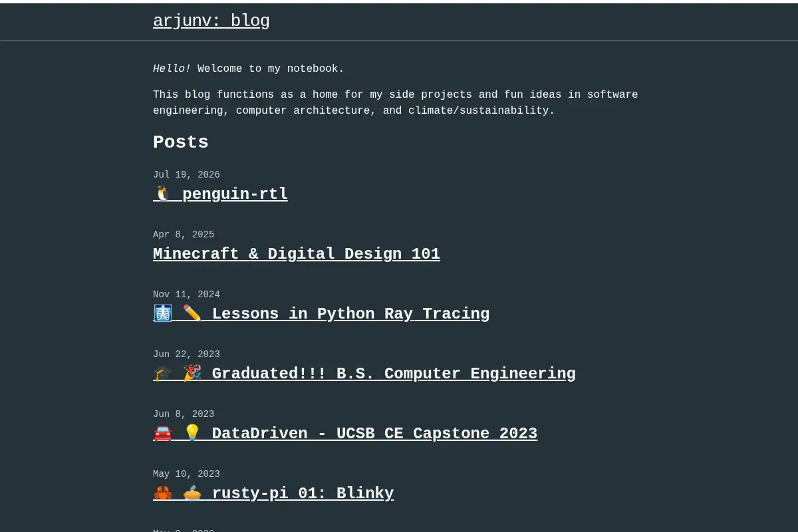
Task: Open the arjunv: blog header link
Action: pyautogui.click(x=211, y=21)
